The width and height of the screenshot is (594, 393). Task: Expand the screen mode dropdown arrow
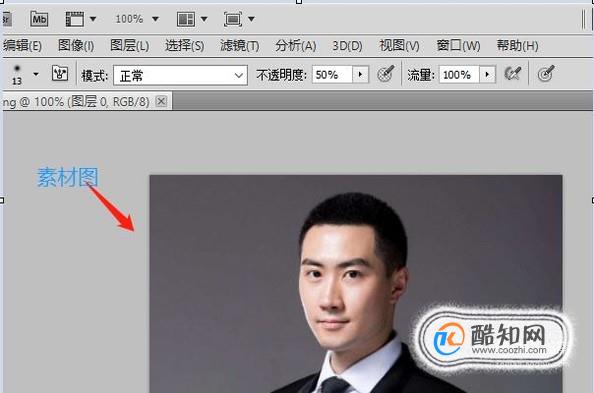(x=251, y=19)
